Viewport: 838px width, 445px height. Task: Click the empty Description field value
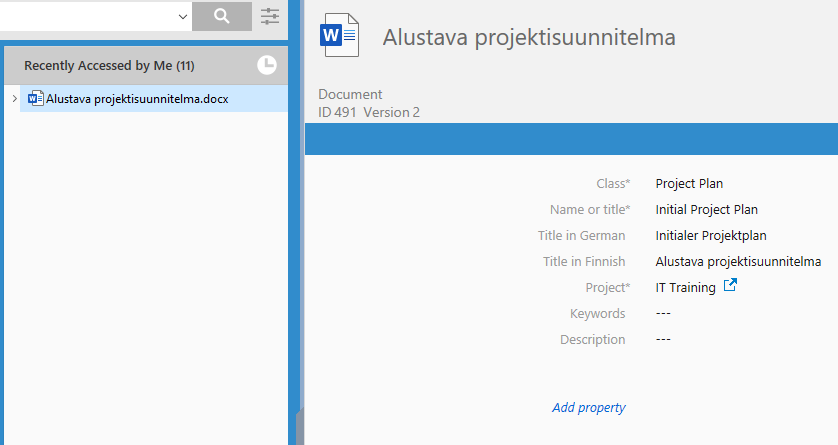coord(663,340)
